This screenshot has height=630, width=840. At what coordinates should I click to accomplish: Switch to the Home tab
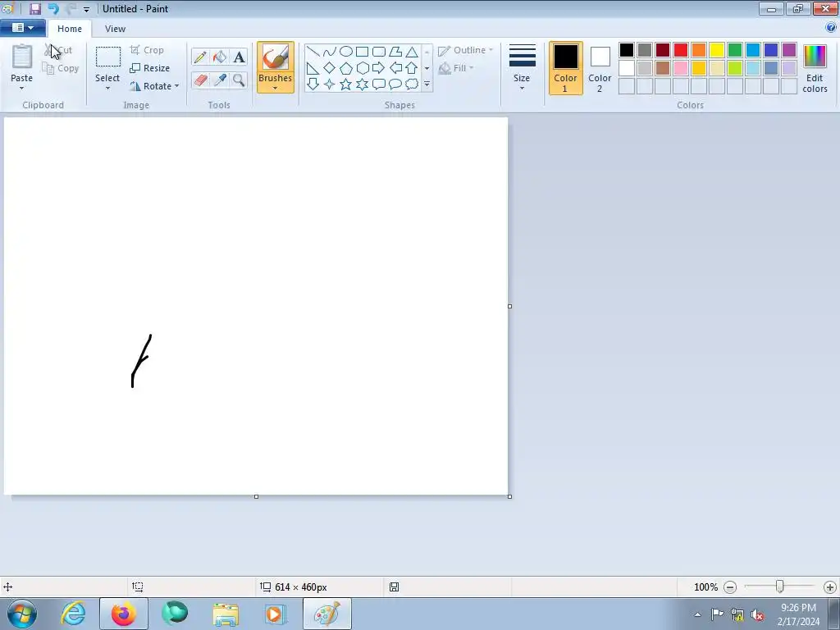click(70, 29)
